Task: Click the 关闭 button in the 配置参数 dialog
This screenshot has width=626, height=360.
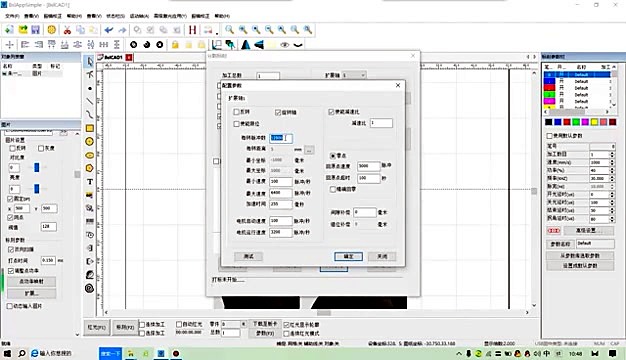Action: (x=382, y=256)
